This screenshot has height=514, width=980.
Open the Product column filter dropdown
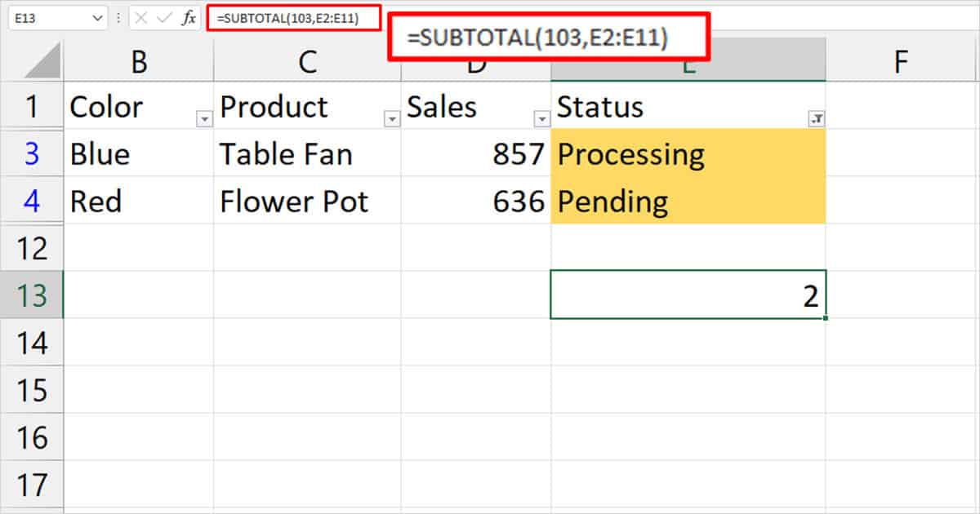pos(392,119)
